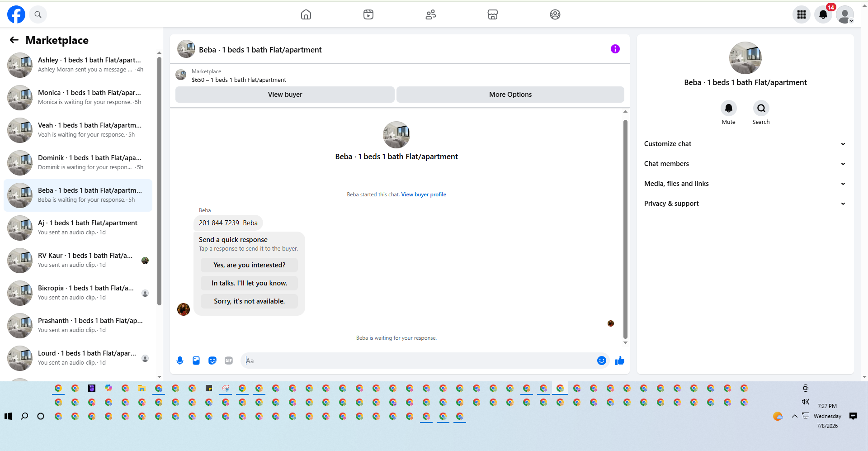Click the View buyer button
Image resolution: width=868 pixels, height=451 pixels.
point(285,95)
